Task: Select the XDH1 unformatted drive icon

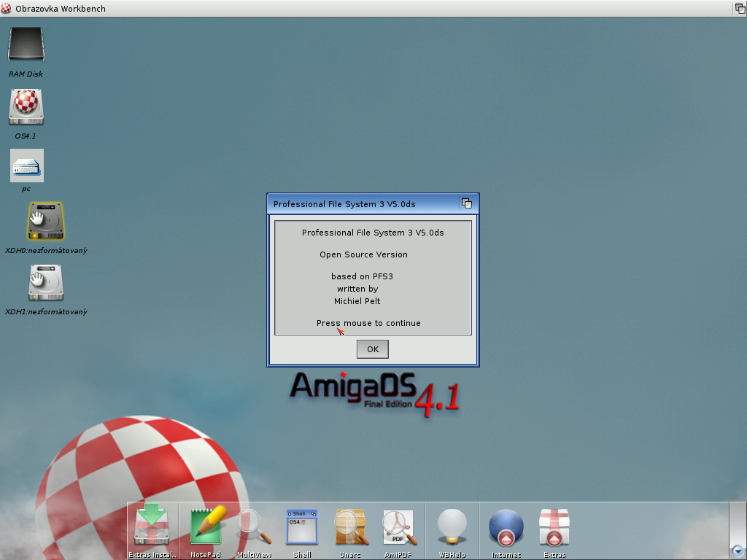Action: pos(45,282)
